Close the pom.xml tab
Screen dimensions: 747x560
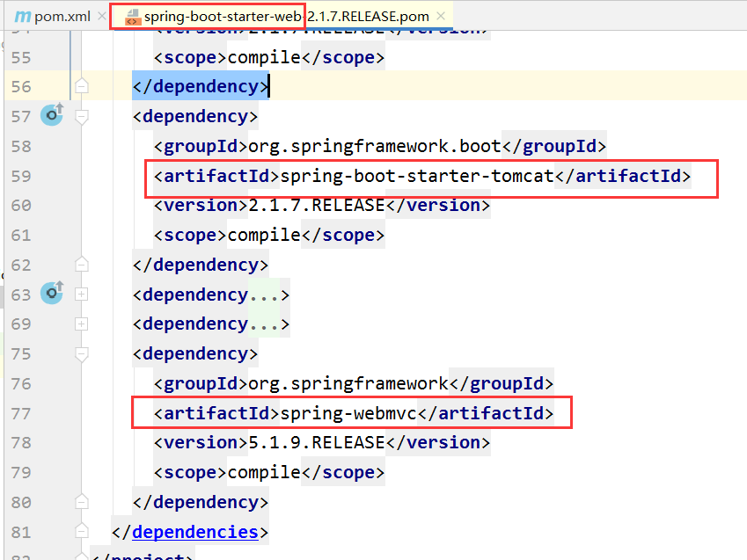tap(101, 16)
